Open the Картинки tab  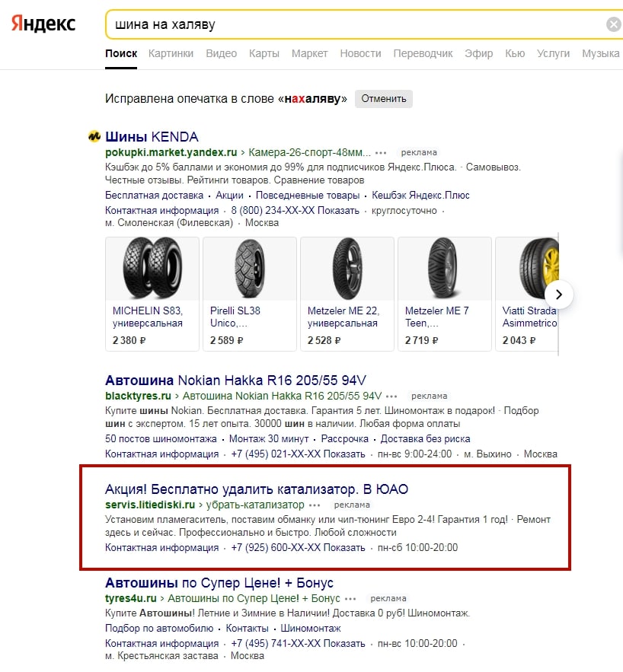[x=171, y=53]
